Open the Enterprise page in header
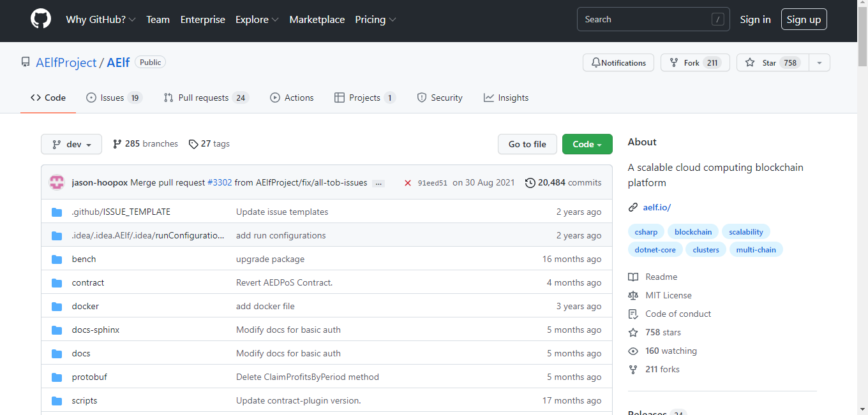 pos(203,20)
